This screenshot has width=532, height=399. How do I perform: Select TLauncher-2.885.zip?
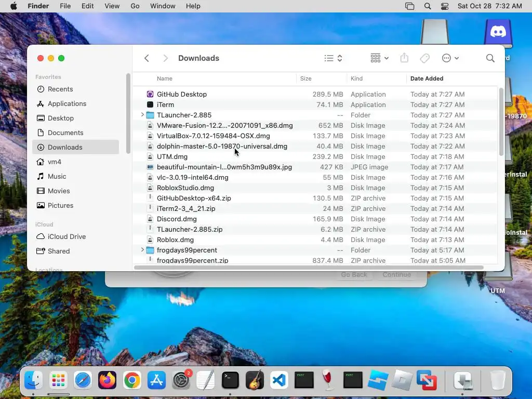315,229
